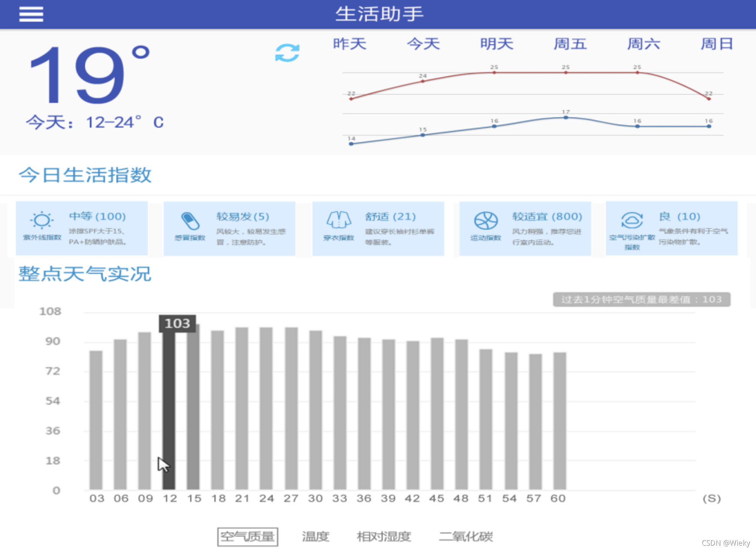
Task: Click the y-axis label 108
Action: pos(50,311)
